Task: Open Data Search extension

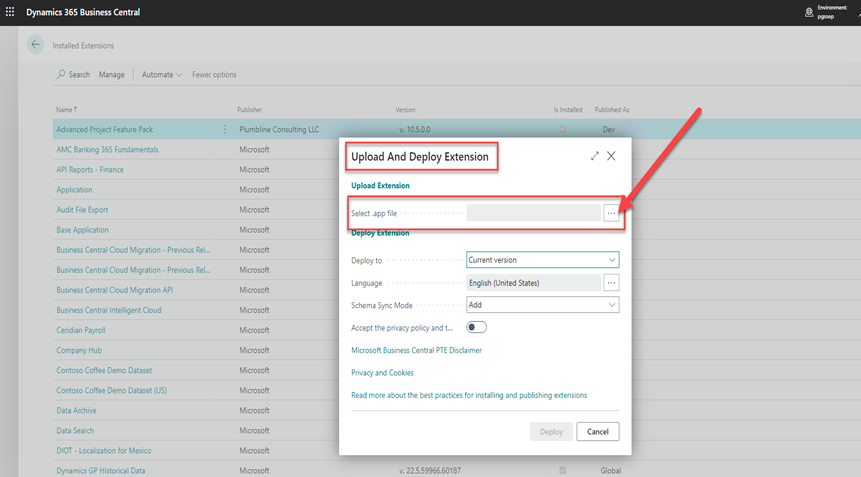Action: tap(75, 431)
